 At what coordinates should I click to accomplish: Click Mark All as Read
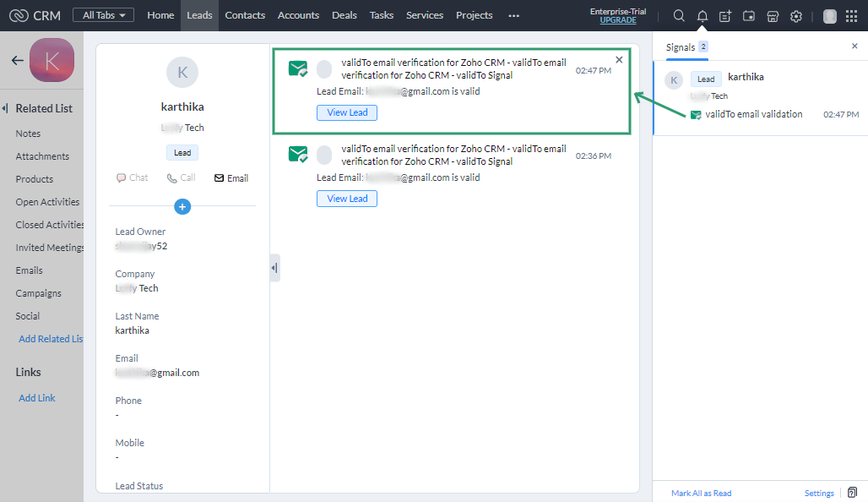click(x=702, y=494)
